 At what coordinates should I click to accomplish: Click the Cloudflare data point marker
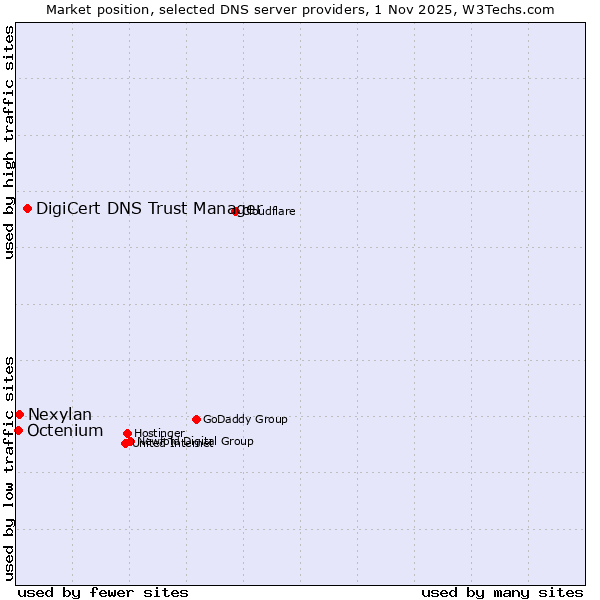236,211
